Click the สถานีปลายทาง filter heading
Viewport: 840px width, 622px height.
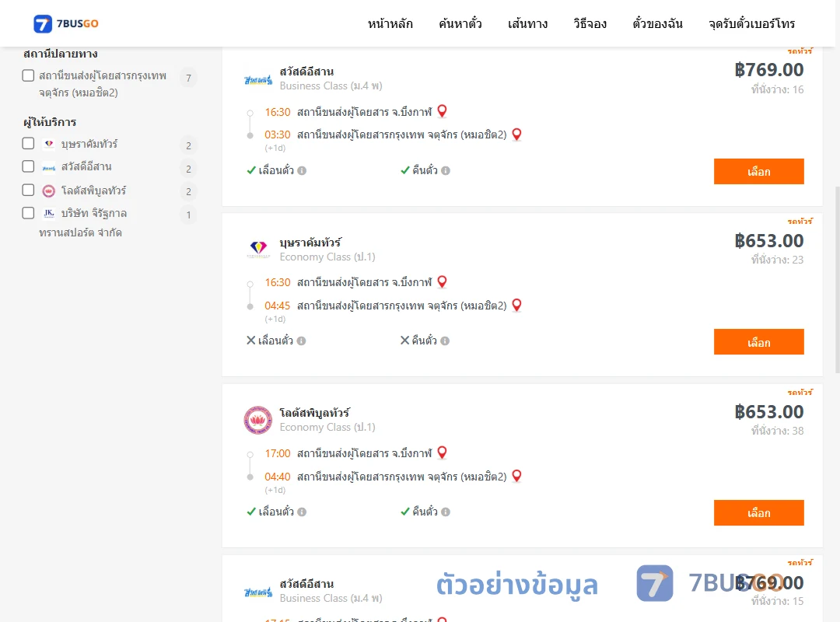pos(61,54)
